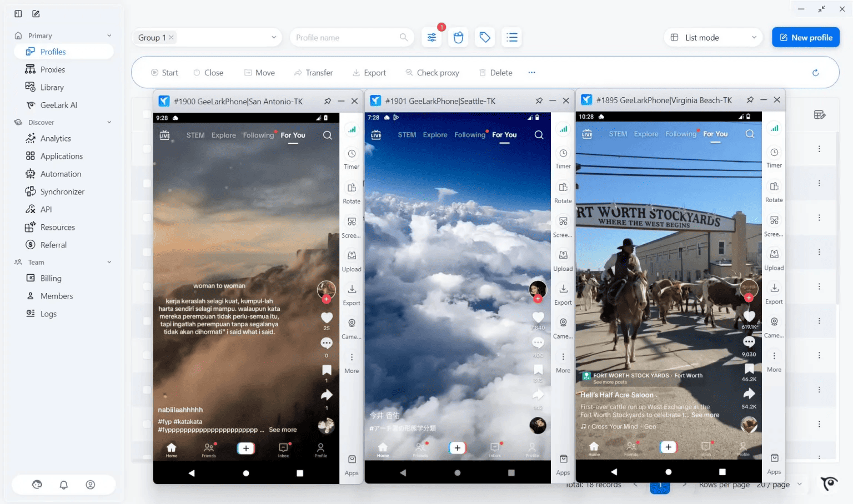853x504 pixels.
Task: Select Explore tab in the San Antonio phone
Action: pyautogui.click(x=223, y=135)
